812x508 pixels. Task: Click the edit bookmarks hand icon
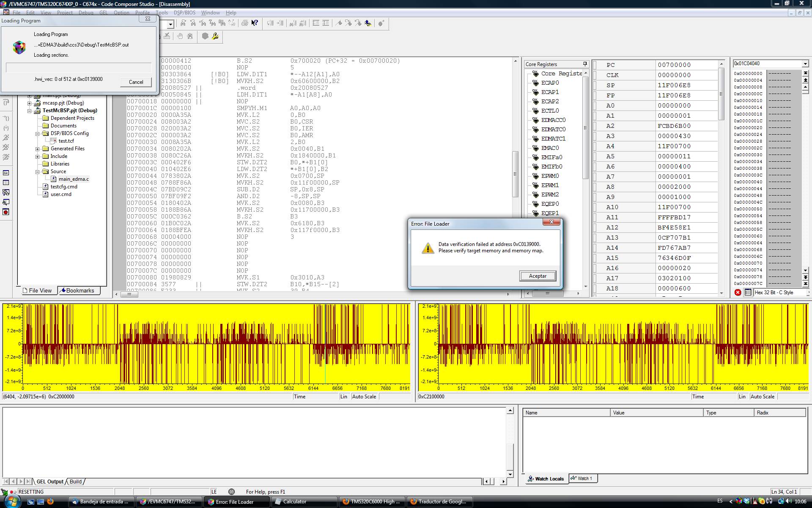point(368,23)
